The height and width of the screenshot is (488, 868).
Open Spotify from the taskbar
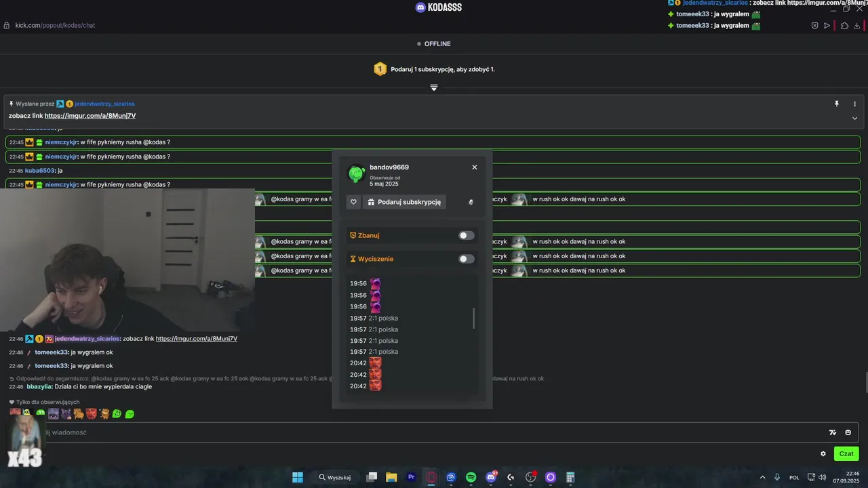471,477
